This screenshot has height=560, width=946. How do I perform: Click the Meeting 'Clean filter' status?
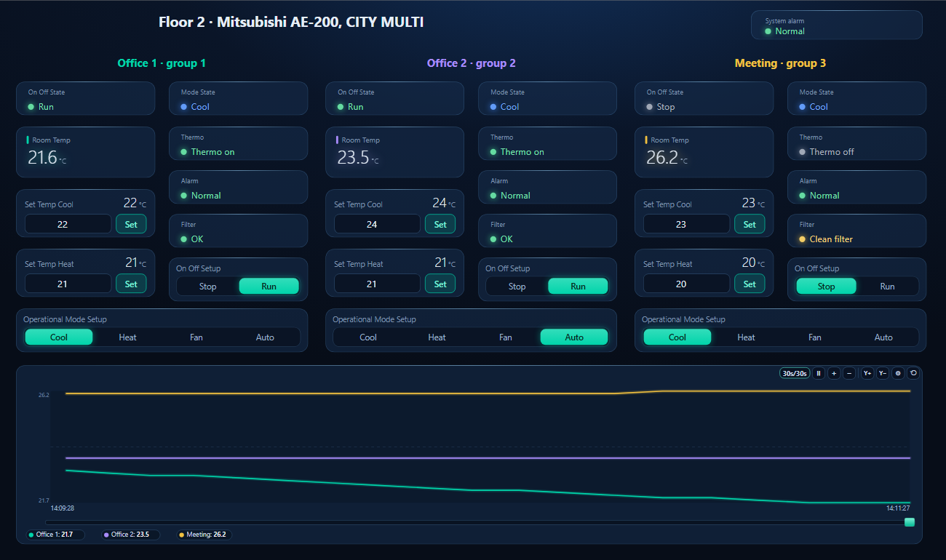(831, 239)
